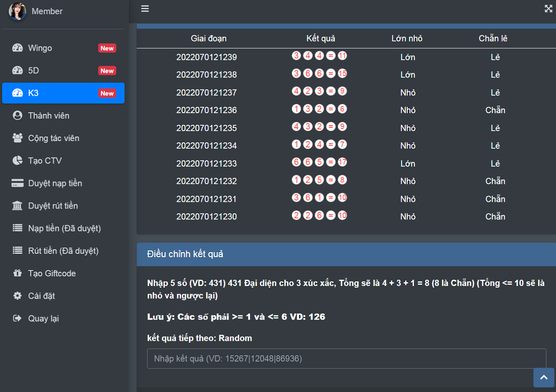
Task: Click the Cộng tác viên group icon
Action: click(x=18, y=138)
